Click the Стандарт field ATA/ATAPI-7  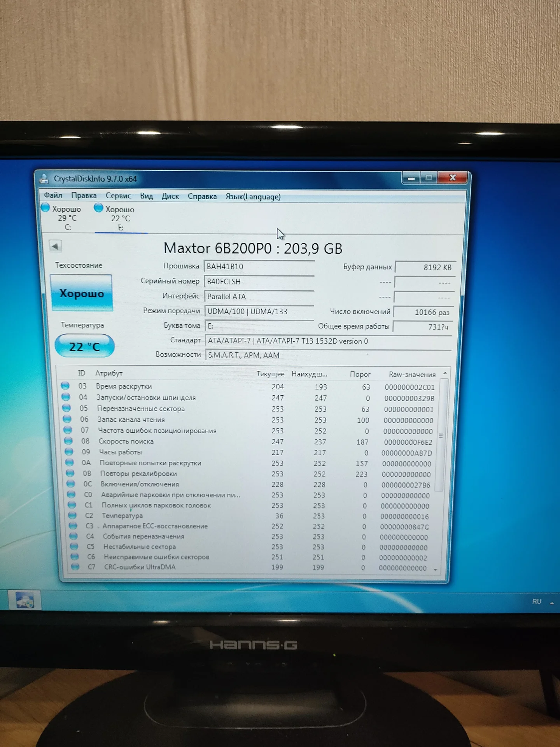(x=329, y=341)
